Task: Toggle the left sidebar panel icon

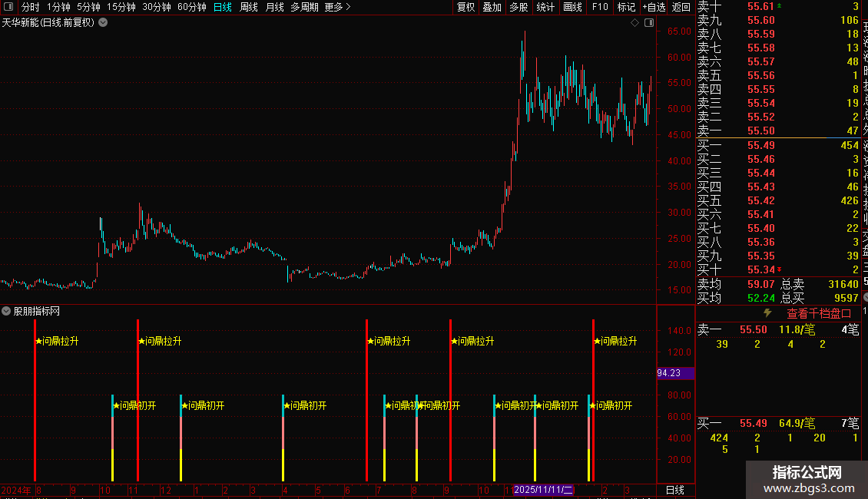Action: click(x=8, y=7)
